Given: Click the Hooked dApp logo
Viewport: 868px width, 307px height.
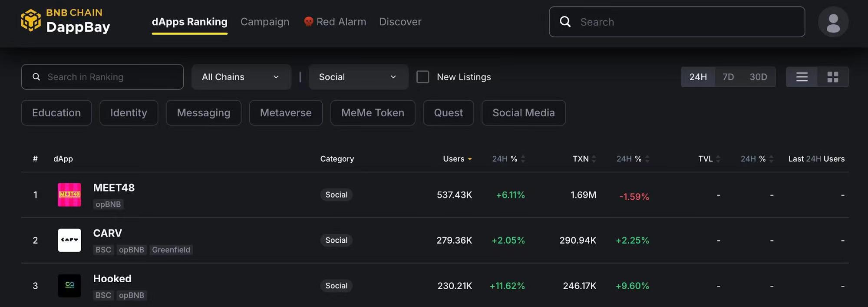Looking at the screenshot, I should click(x=69, y=286).
